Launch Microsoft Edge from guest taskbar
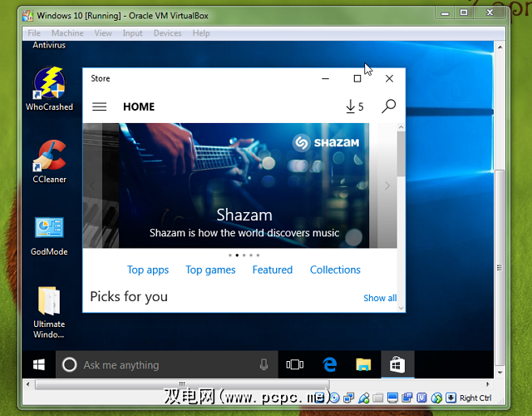 [329, 364]
